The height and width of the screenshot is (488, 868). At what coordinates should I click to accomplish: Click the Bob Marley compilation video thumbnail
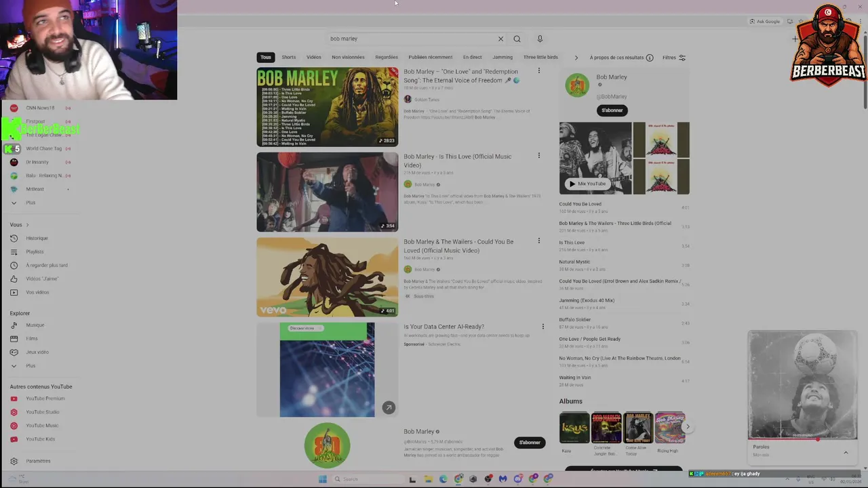328,107
